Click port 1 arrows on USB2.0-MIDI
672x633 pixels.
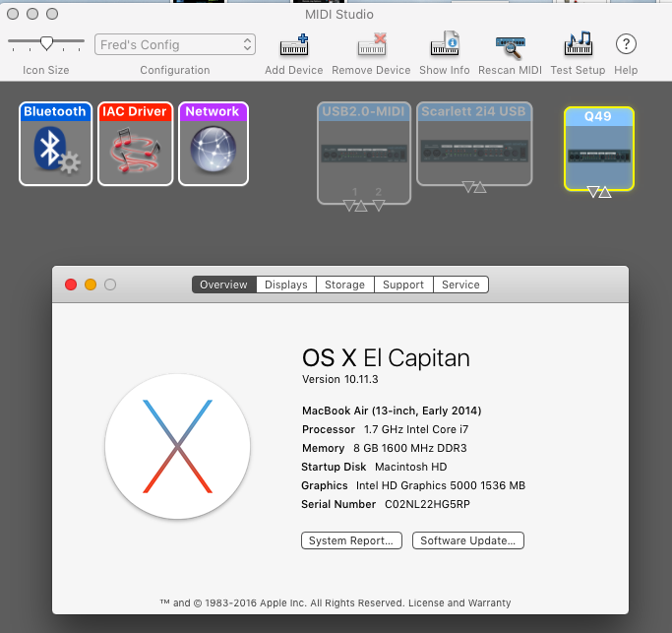(355, 206)
